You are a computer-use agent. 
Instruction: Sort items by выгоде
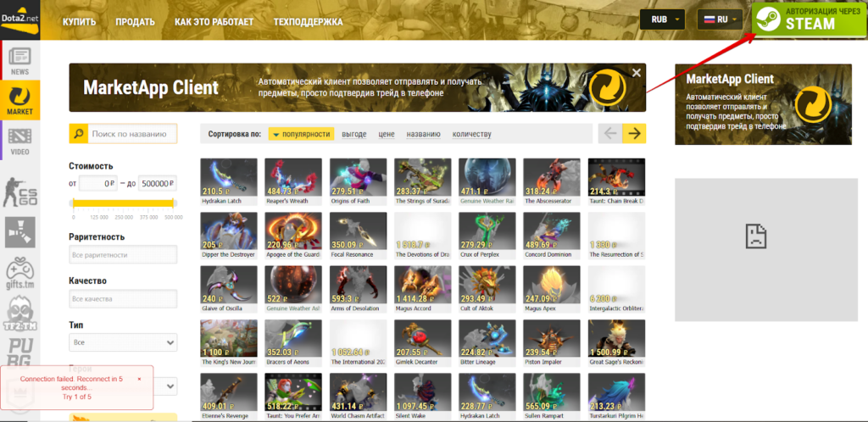tap(354, 134)
